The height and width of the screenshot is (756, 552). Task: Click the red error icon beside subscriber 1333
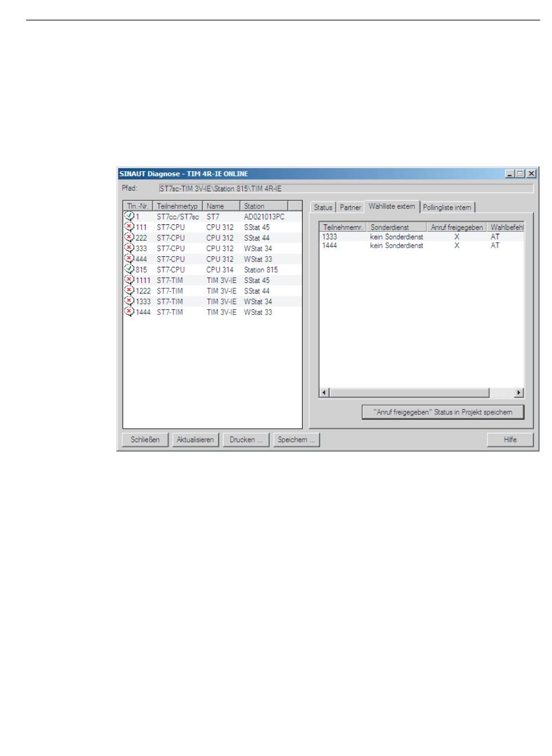pyautogui.click(x=129, y=301)
